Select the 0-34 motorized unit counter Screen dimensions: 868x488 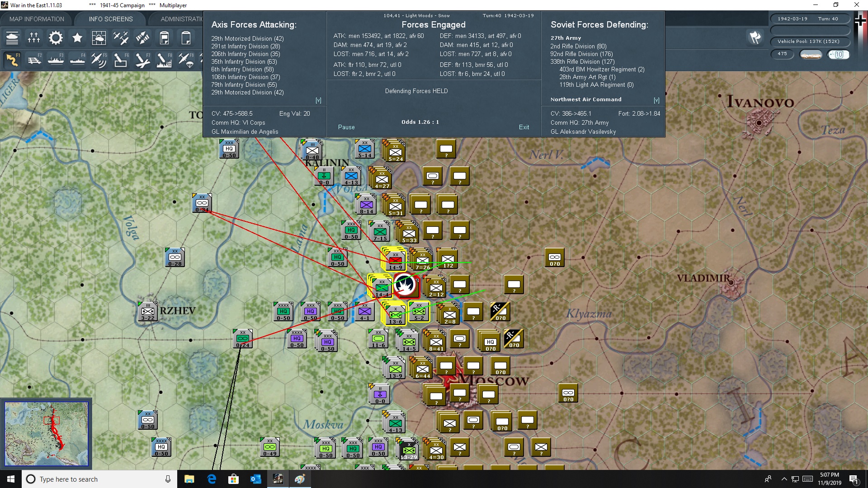coord(202,203)
